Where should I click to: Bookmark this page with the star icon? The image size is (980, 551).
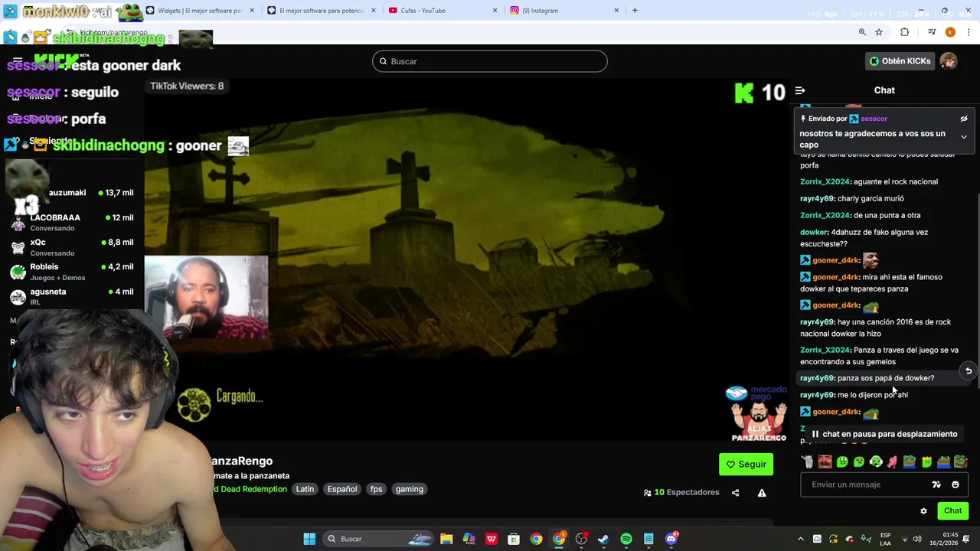[x=879, y=32]
